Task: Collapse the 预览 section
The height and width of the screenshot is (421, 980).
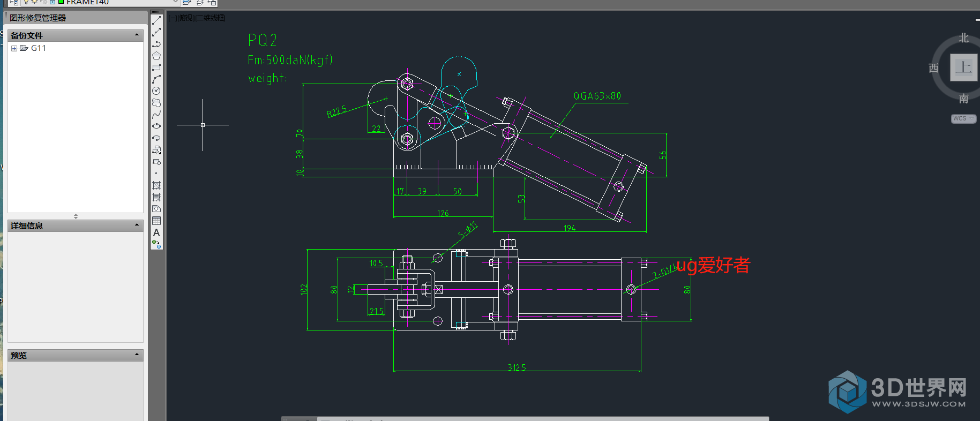Action: click(137, 355)
